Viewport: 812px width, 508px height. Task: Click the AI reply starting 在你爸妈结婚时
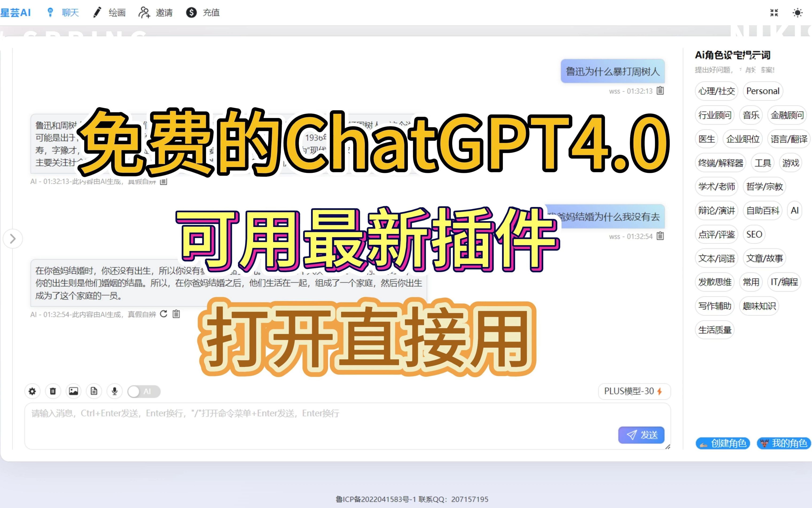point(229,283)
